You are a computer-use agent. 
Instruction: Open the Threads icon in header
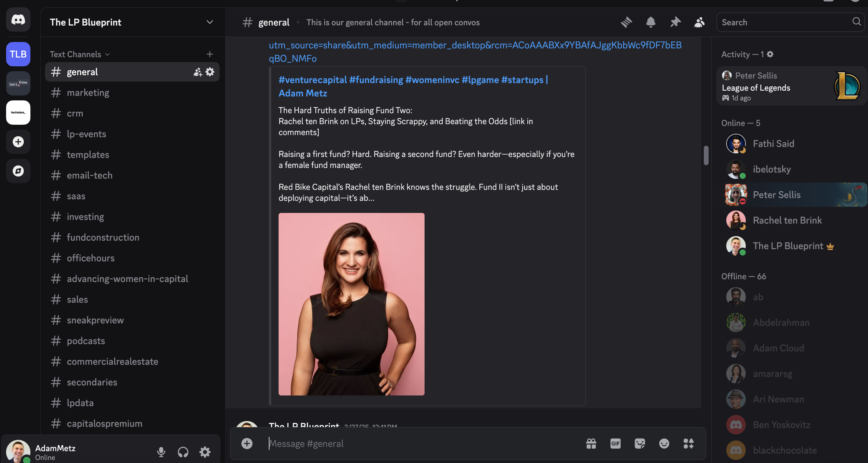click(x=627, y=22)
